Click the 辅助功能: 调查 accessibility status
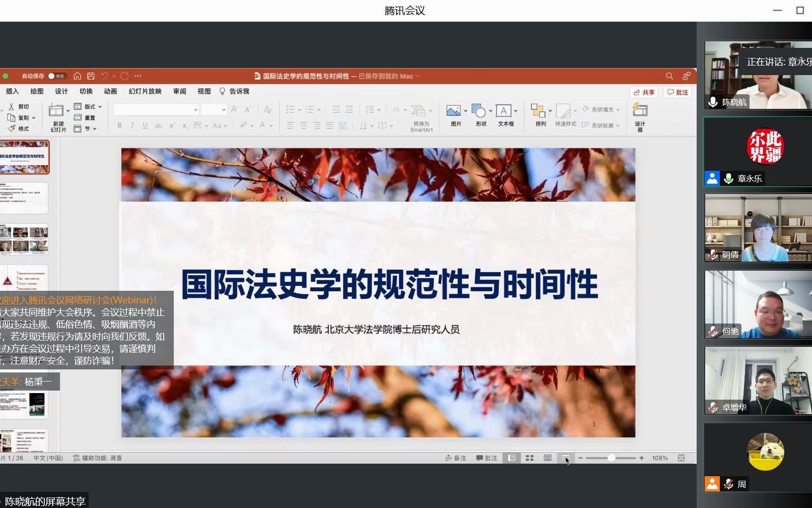 click(x=97, y=458)
